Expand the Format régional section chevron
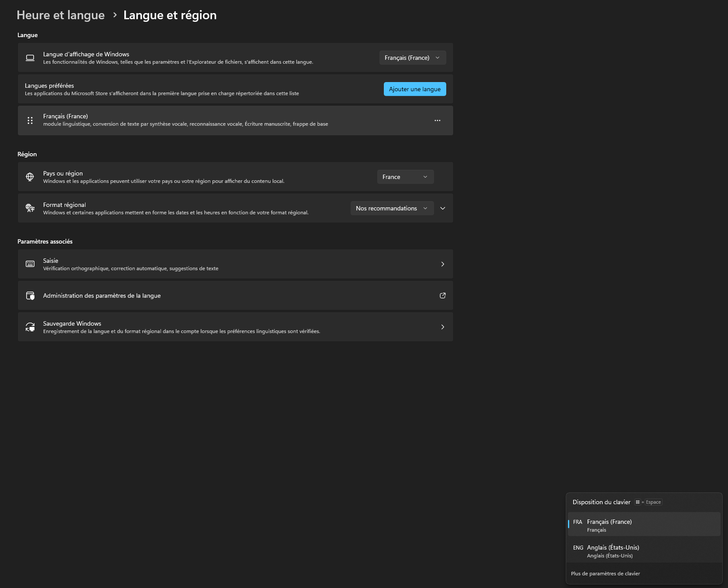 point(443,208)
